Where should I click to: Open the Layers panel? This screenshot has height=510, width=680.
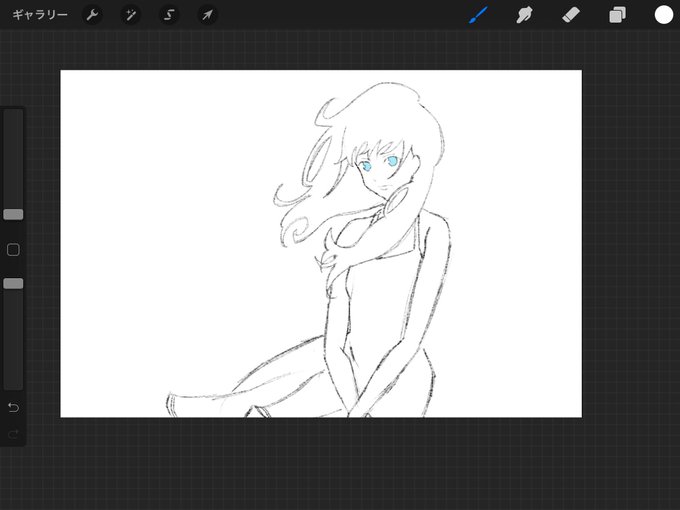pyautogui.click(x=618, y=15)
